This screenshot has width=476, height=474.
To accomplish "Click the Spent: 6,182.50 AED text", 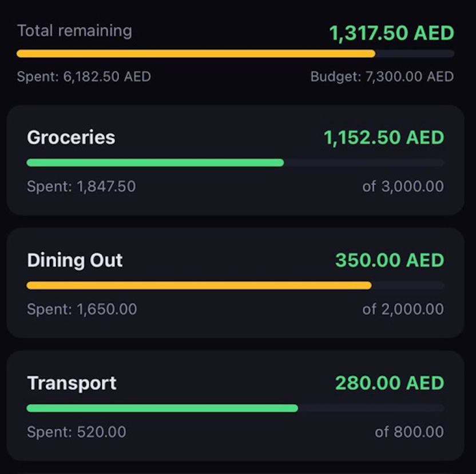I will pos(84,76).
